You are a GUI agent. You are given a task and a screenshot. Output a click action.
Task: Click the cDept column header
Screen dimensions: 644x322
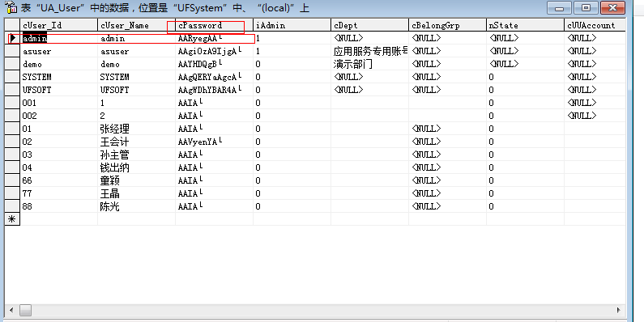click(x=369, y=25)
